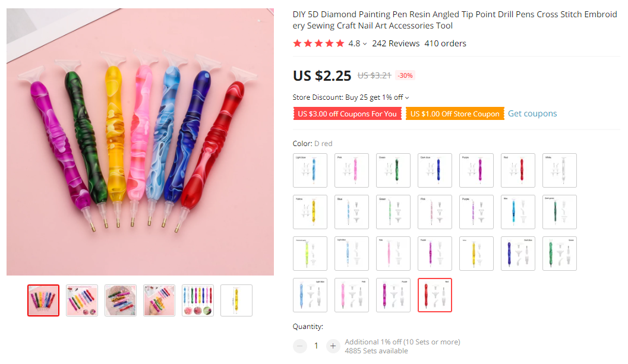The image size is (628, 364).
Task: Show the single yellow pen thumbnail
Action: click(x=236, y=300)
